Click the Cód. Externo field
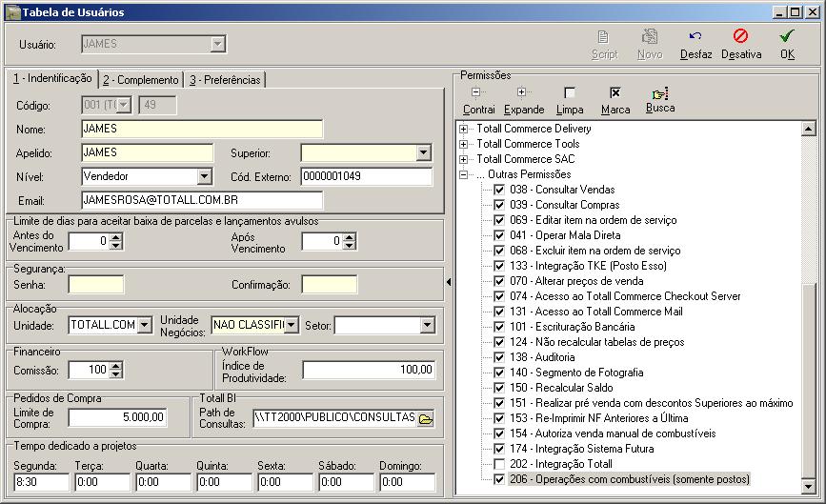 pos(366,176)
